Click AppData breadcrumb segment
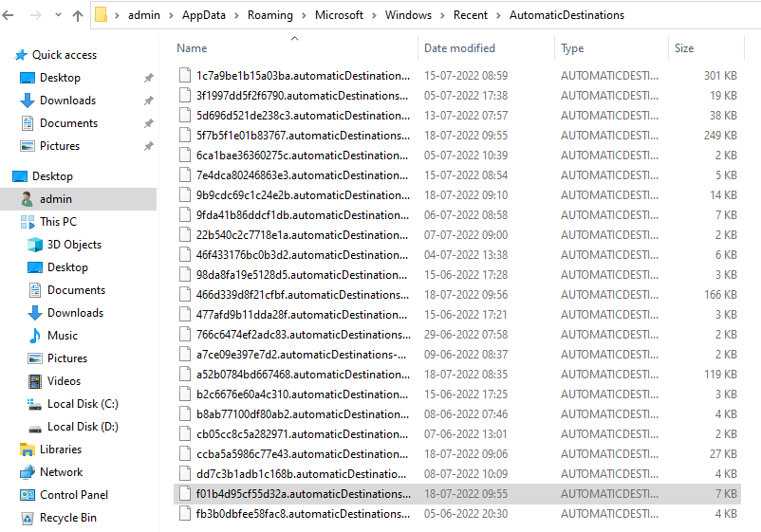The image size is (761, 532). 204,15
